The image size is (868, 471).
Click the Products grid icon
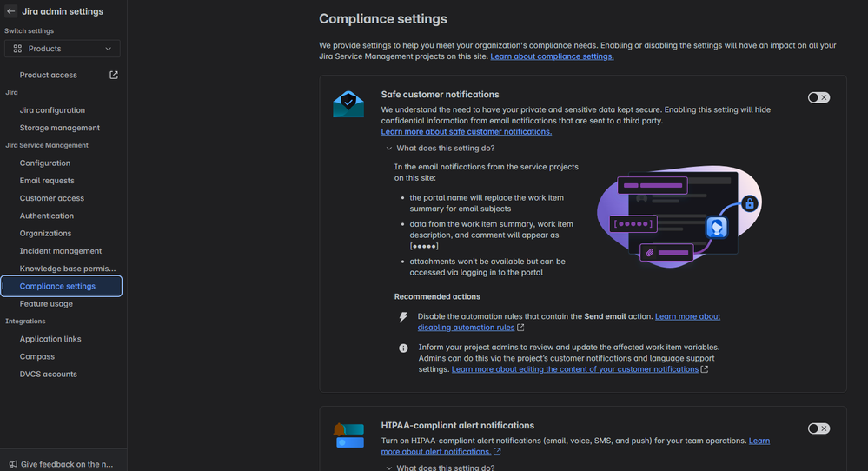[17, 49]
